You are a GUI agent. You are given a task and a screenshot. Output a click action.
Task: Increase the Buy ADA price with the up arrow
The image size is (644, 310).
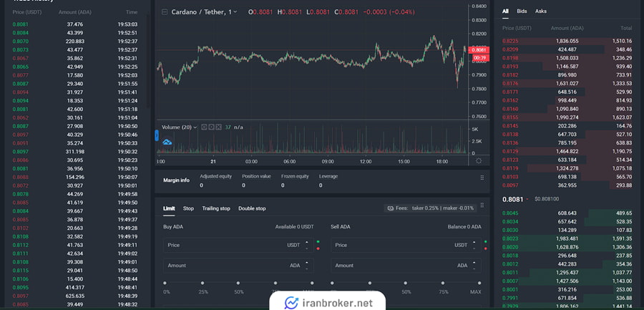[x=306, y=242]
